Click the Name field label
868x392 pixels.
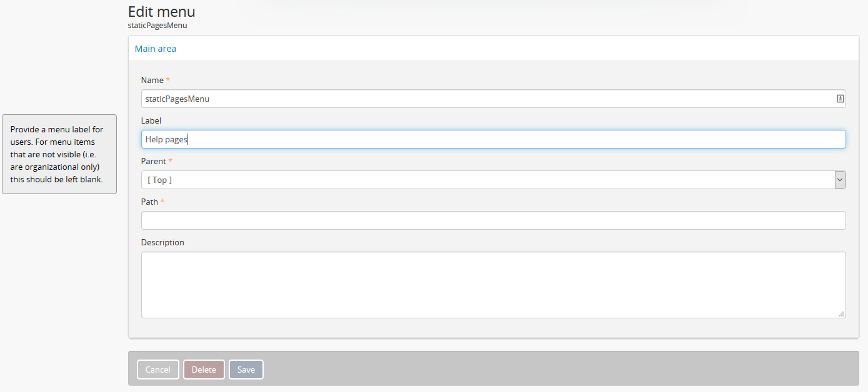(x=152, y=80)
